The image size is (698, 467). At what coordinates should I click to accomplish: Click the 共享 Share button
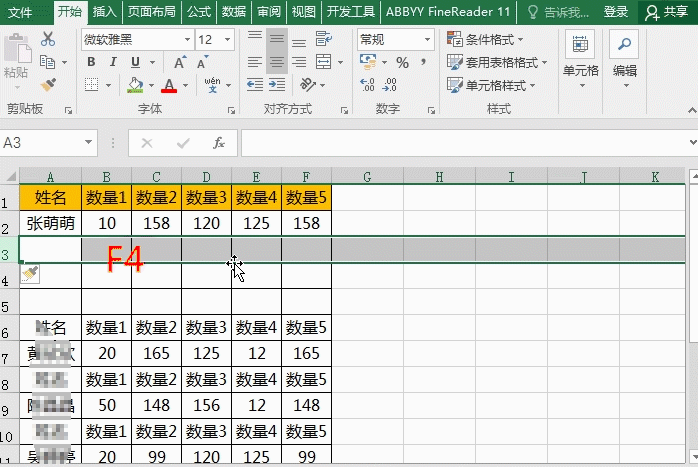click(666, 12)
